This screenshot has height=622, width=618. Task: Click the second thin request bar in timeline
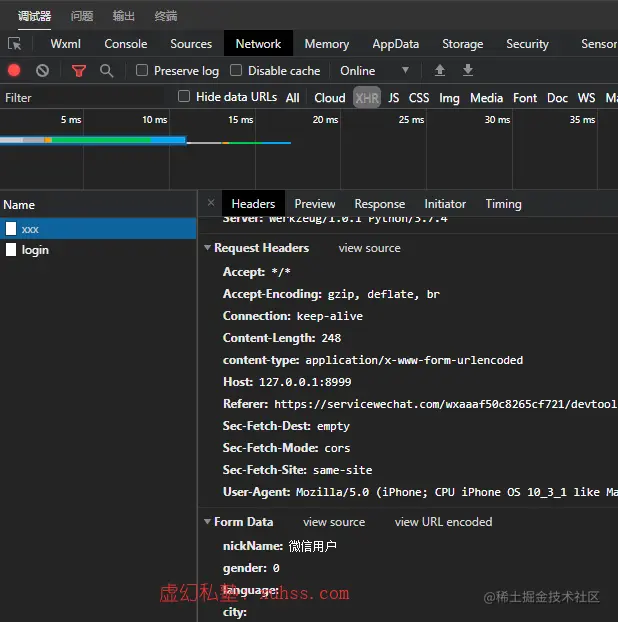239,143
